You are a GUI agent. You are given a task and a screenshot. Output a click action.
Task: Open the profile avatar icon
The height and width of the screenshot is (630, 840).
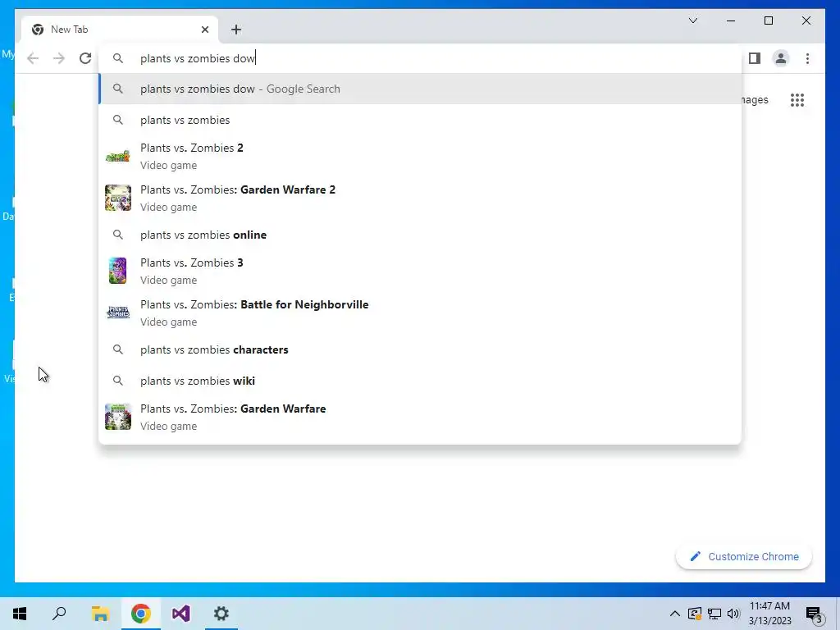click(781, 58)
